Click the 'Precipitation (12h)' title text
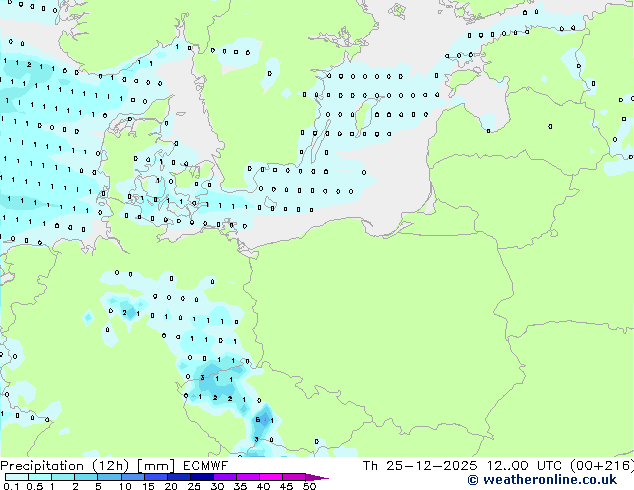The width and height of the screenshot is (634, 490). 65,466
